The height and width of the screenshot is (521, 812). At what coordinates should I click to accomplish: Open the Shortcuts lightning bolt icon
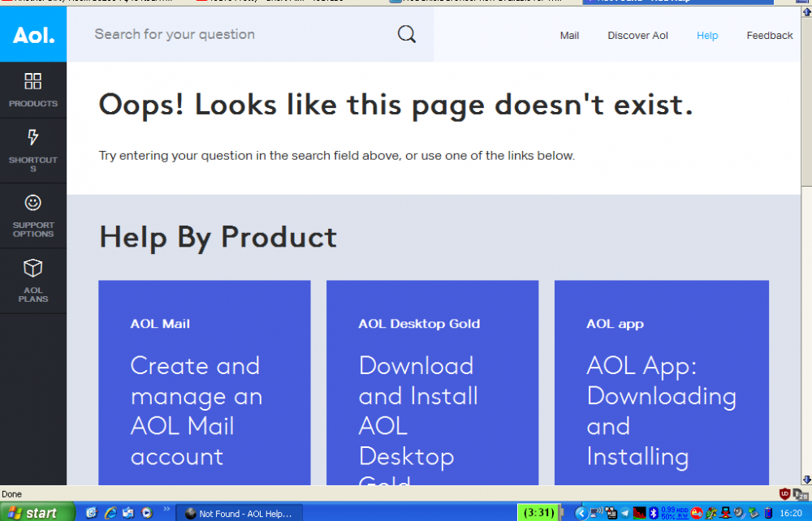coord(33,137)
